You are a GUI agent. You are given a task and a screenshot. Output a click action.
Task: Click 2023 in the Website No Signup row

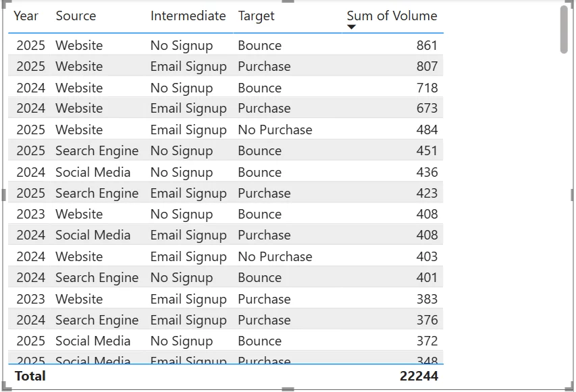point(30,215)
